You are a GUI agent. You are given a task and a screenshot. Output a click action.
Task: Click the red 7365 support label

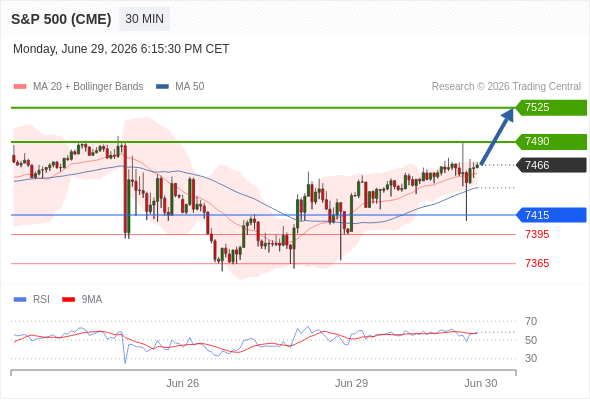pyautogui.click(x=537, y=263)
